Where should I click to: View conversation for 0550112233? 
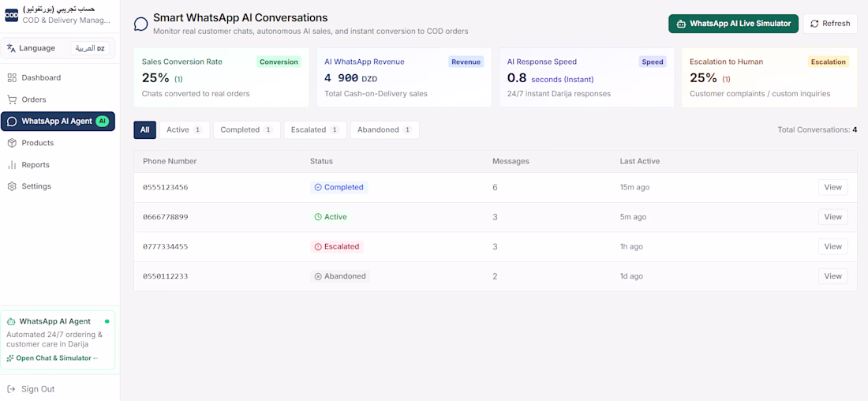pos(833,275)
